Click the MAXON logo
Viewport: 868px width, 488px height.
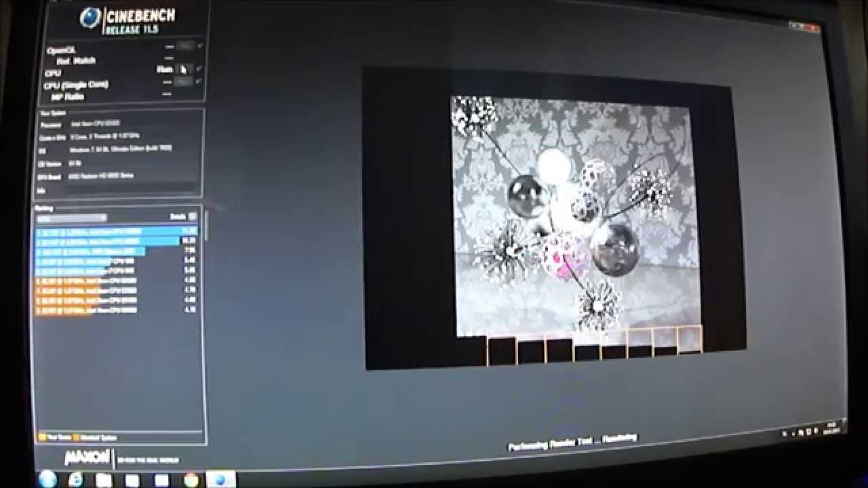pyautogui.click(x=86, y=457)
